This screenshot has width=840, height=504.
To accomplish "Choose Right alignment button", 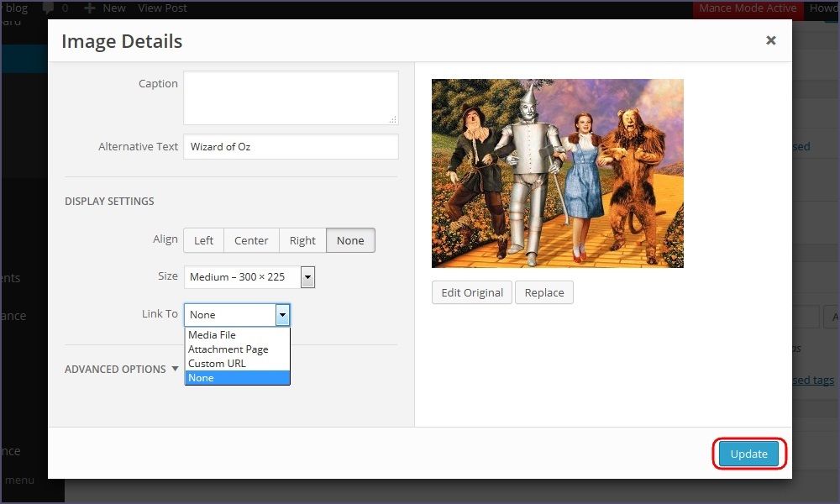I will click(x=302, y=240).
